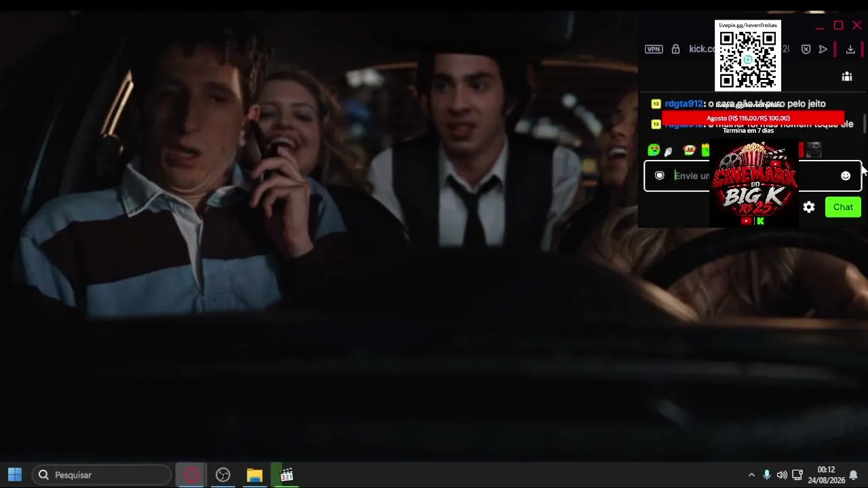868x488 pixels.
Task: Expand hidden system tray icons chevron
Action: (751, 475)
